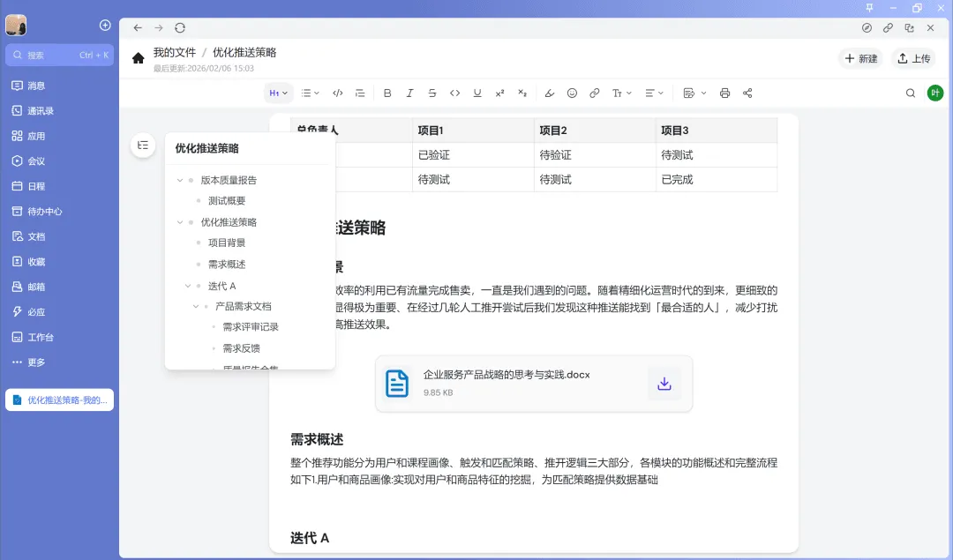Collapse the 迭代 A outline node
953x560 pixels.
point(188,286)
